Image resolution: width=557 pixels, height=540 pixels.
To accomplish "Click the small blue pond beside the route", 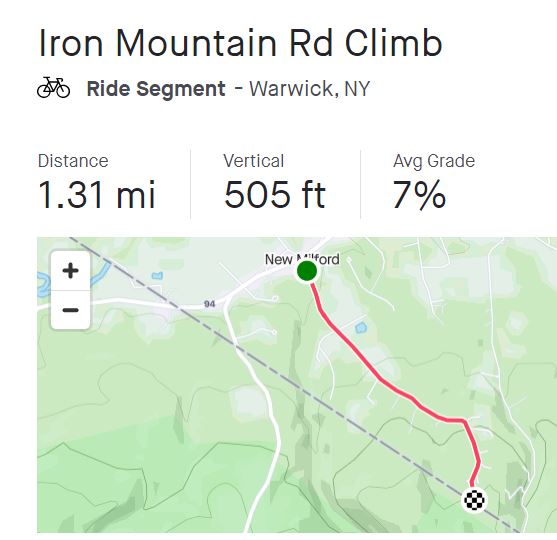I will click(x=361, y=328).
